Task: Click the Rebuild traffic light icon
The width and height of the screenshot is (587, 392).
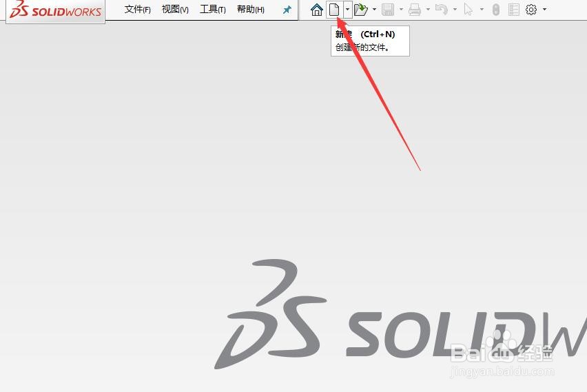Action: click(x=495, y=10)
